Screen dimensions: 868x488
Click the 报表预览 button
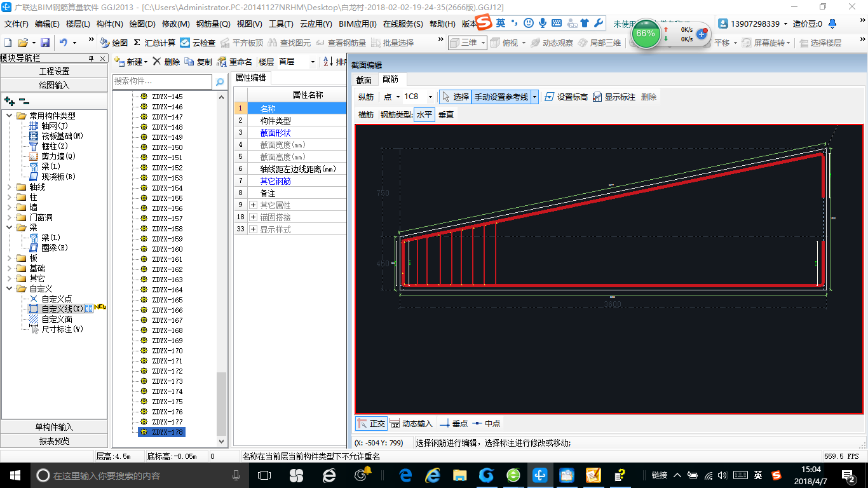pyautogui.click(x=54, y=441)
